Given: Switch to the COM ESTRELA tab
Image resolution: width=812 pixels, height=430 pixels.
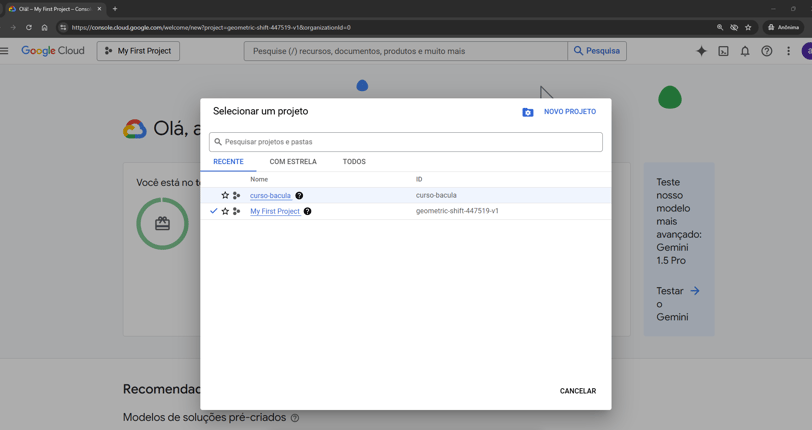Looking at the screenshot, I should (293, 162).
